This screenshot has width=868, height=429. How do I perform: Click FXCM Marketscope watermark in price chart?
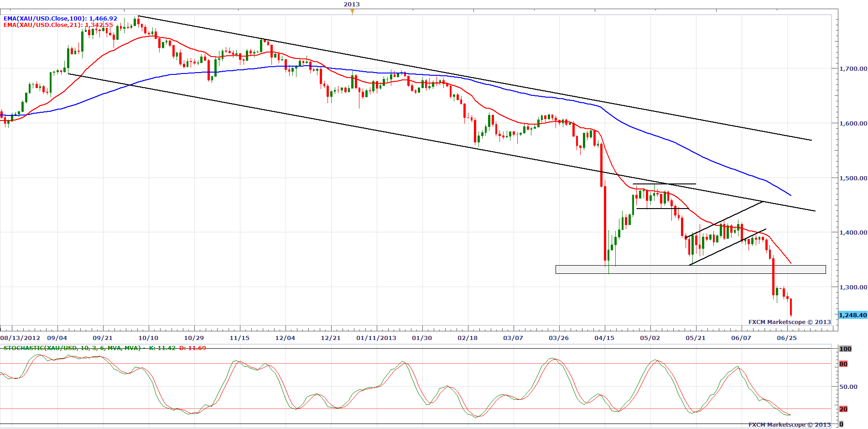tap(790, 322)
